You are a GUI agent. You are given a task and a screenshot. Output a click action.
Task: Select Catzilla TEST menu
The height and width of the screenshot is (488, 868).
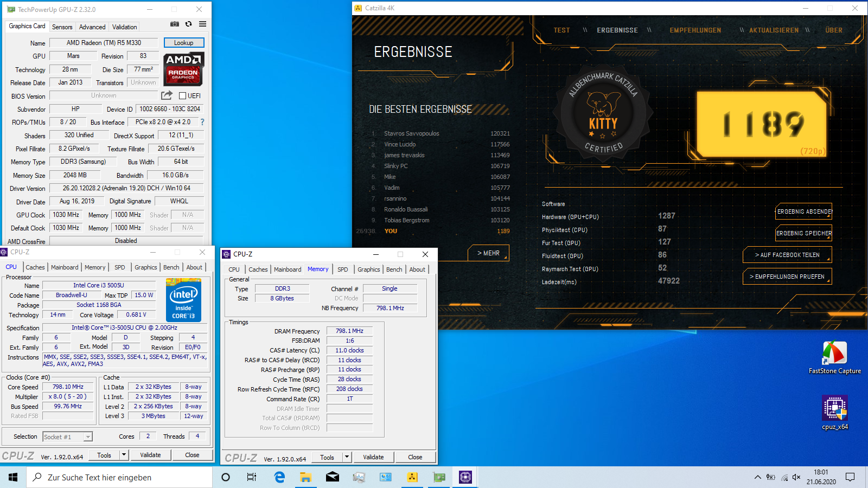coord(561,30)
